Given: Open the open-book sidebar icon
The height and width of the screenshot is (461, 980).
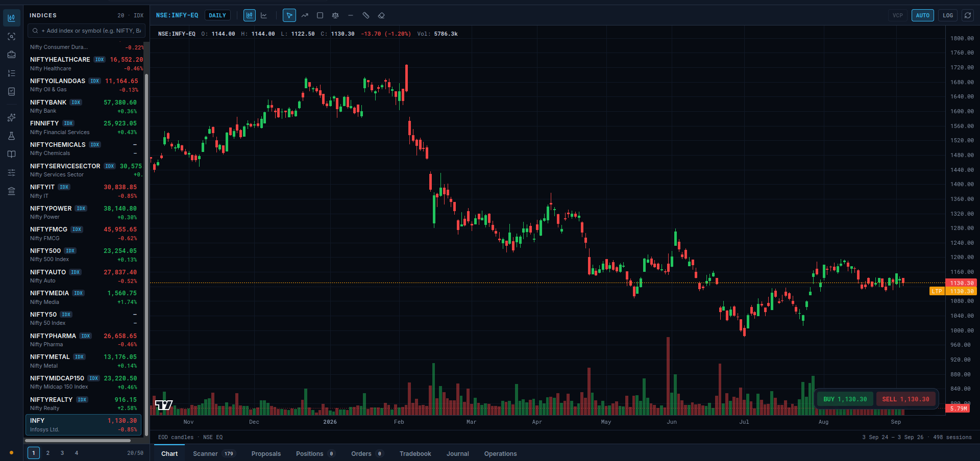Looking at the screenshot, I should (11, 155).
